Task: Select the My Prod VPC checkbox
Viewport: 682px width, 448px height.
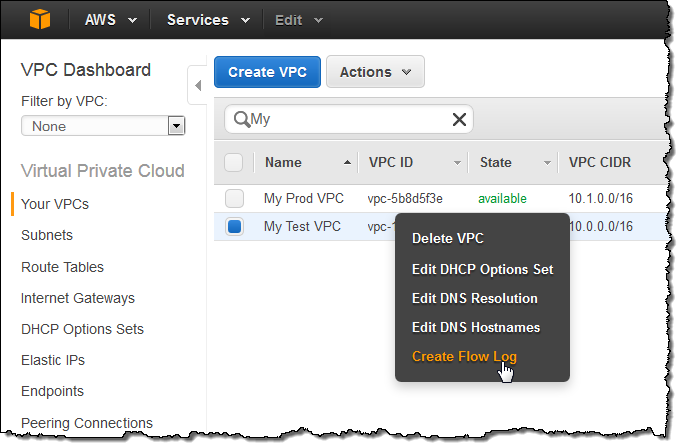Action: click(234, 198)
